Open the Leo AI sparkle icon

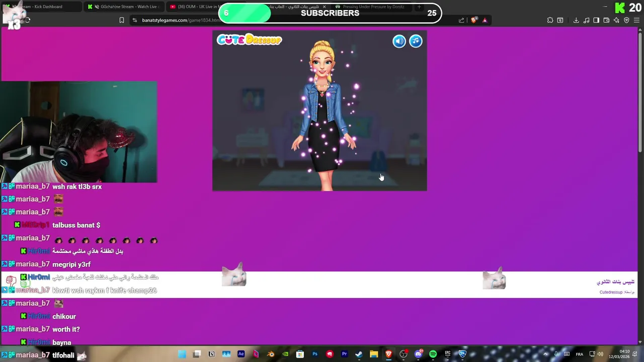click(x=616, y=20)
